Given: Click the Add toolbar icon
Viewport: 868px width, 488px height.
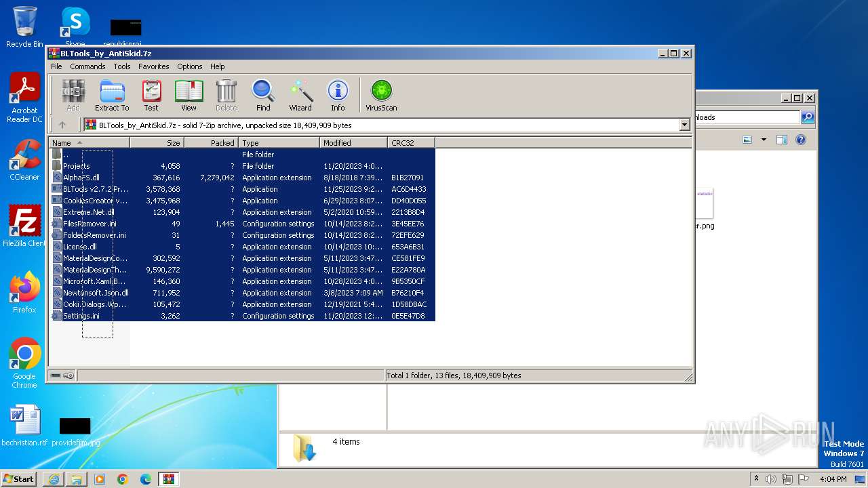Looking at the screenshot, I should pos(73,95).
